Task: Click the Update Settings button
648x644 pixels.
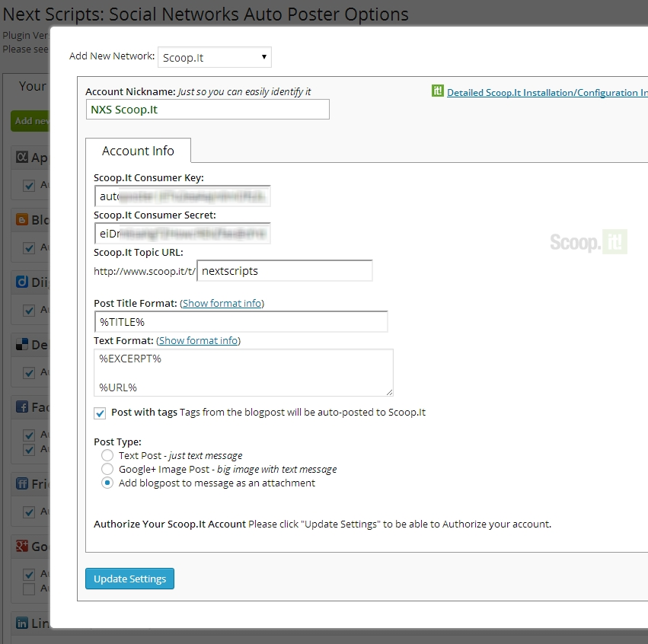Action: coord(129,579)
